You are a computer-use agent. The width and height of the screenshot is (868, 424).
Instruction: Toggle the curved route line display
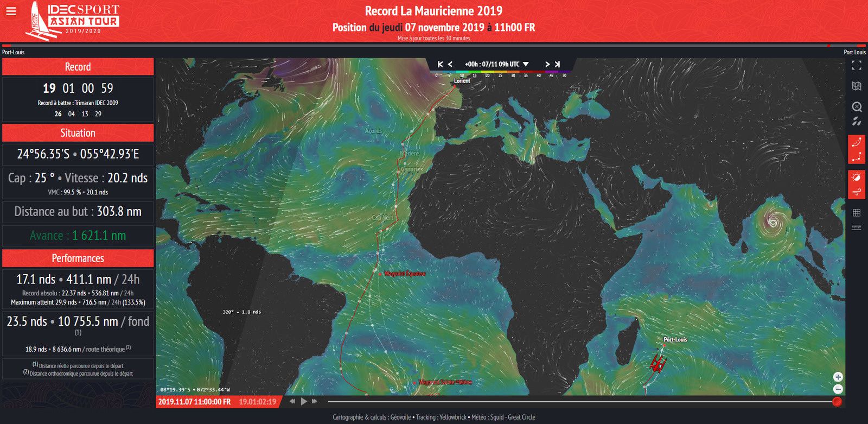coord(857,143)
